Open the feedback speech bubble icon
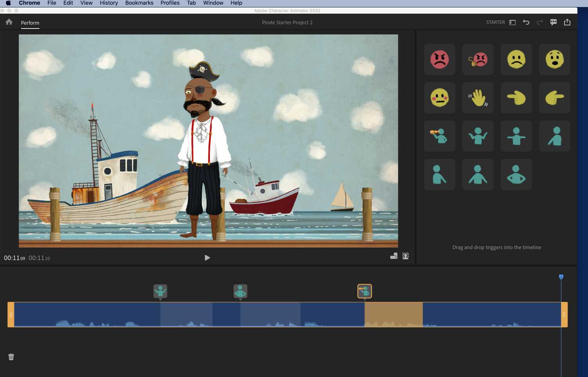 (553, 22)
